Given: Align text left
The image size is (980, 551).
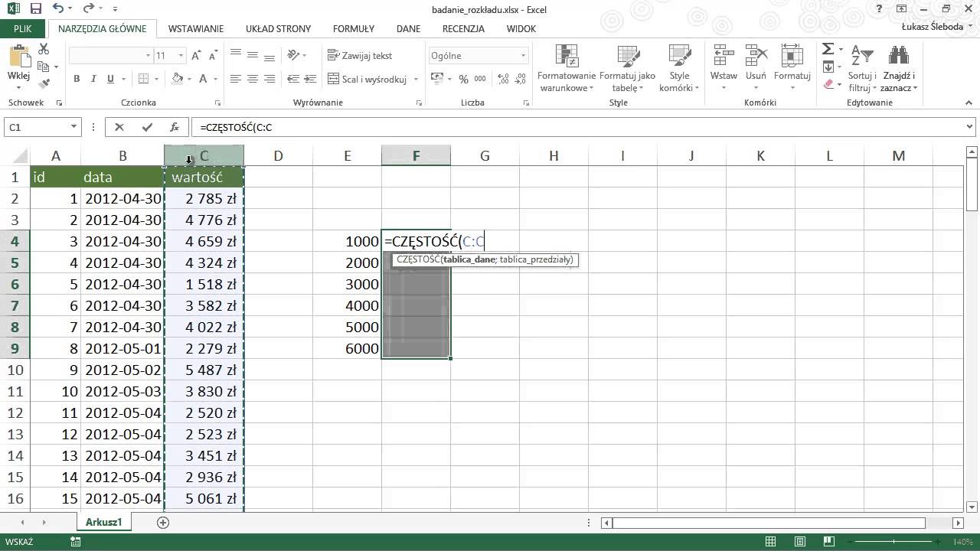Looking at the screenshot, I should 236,79.
